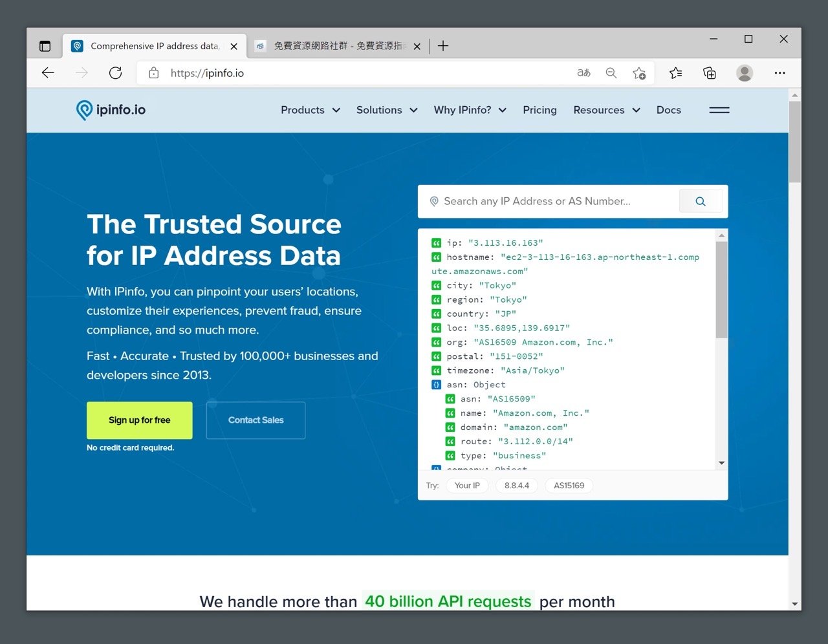Click the browser address bar URL
The width and height of the screenshot is (828, 644).
click(207, 73)
